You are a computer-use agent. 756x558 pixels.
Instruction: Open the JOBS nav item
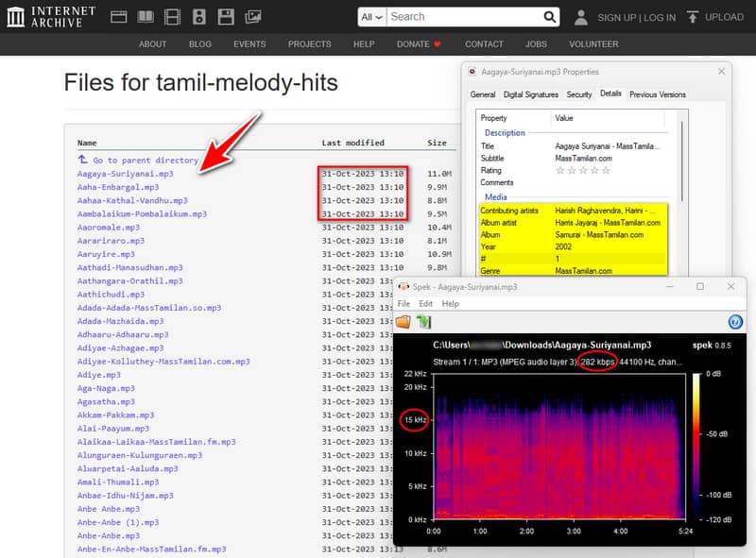pos(536,44)
